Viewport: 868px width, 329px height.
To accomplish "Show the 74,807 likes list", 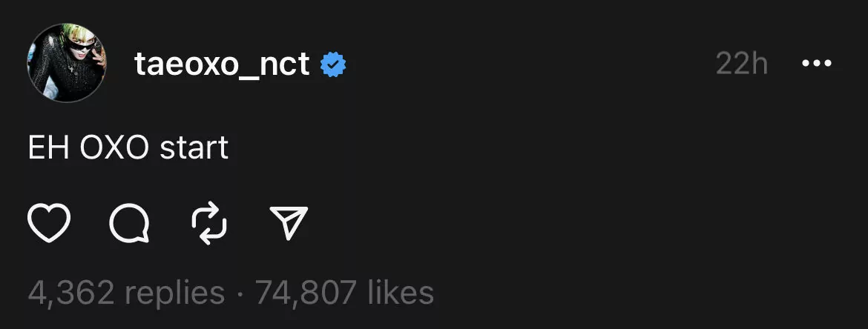I will pyautogui.click(x=345, y=293).
